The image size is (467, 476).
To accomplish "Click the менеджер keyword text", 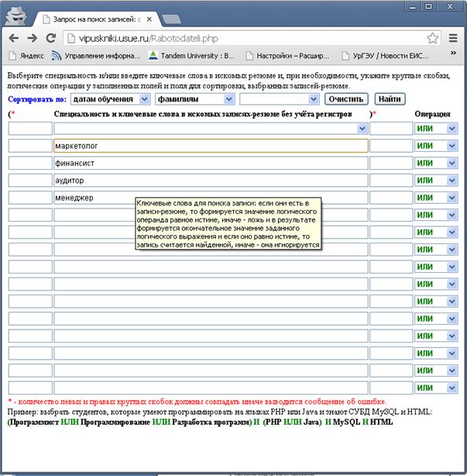I will [x=74, y=198].
